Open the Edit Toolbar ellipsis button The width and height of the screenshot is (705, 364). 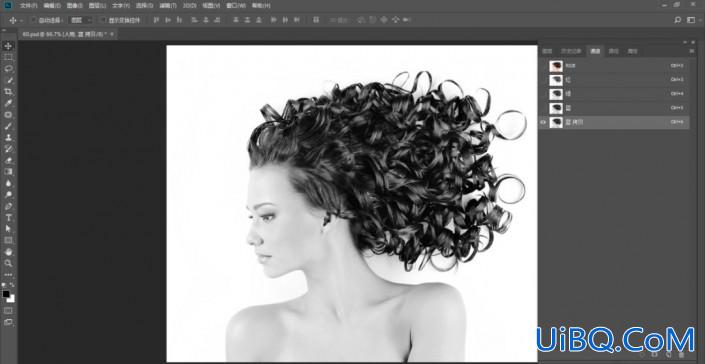coord(9,275)
